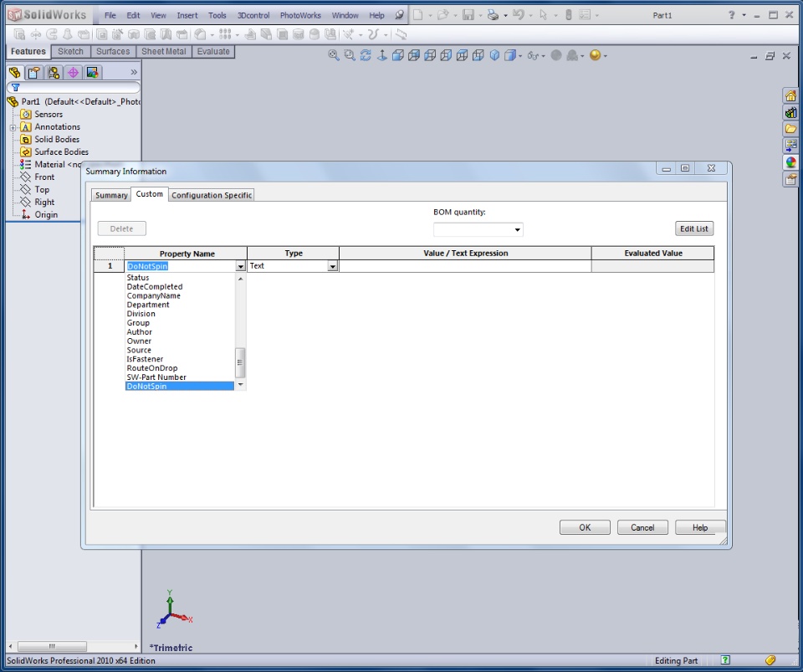Viewport: 803px width, 672px height.
Task: Open the View Palette task pane icon
Action: [x=790, y=146]
